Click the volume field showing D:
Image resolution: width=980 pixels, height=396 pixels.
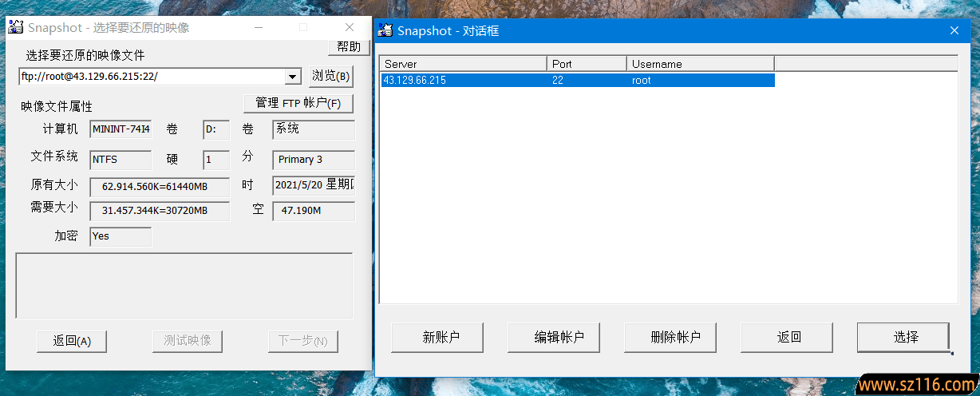pos(216,129)
